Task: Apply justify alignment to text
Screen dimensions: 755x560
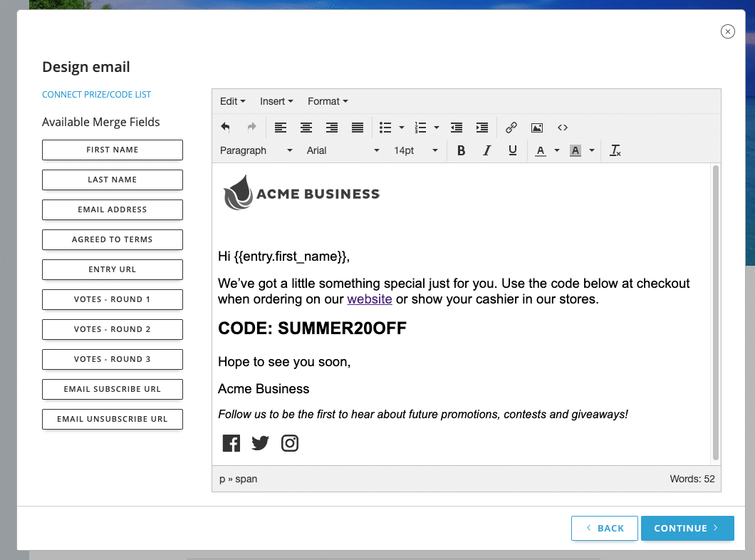Action: 358,128
